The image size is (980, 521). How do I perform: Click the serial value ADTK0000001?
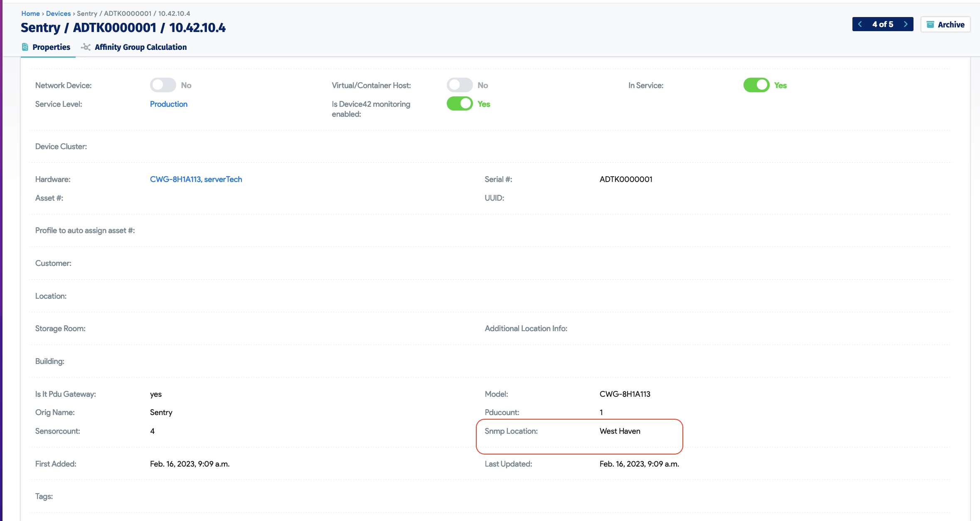point(626,179)
